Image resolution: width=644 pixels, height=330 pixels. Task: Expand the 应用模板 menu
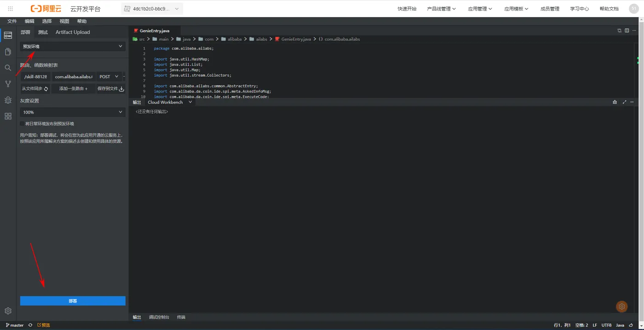pos(516,9)
